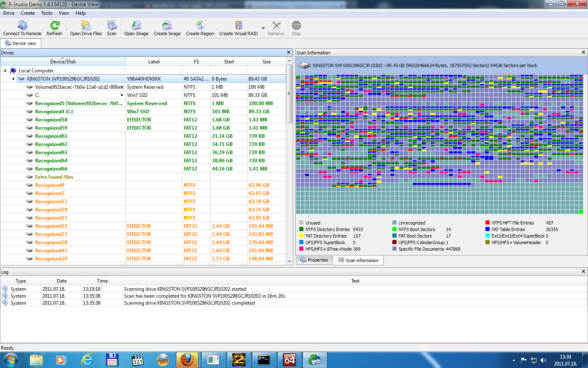Select the Recognized4 (C:) partition
The height and width of the screenshot is (368, 588).
pos(143,112)
